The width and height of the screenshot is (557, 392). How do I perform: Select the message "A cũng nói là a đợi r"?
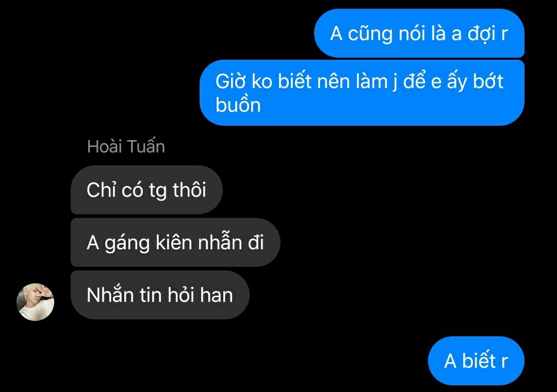pos(419,33)
